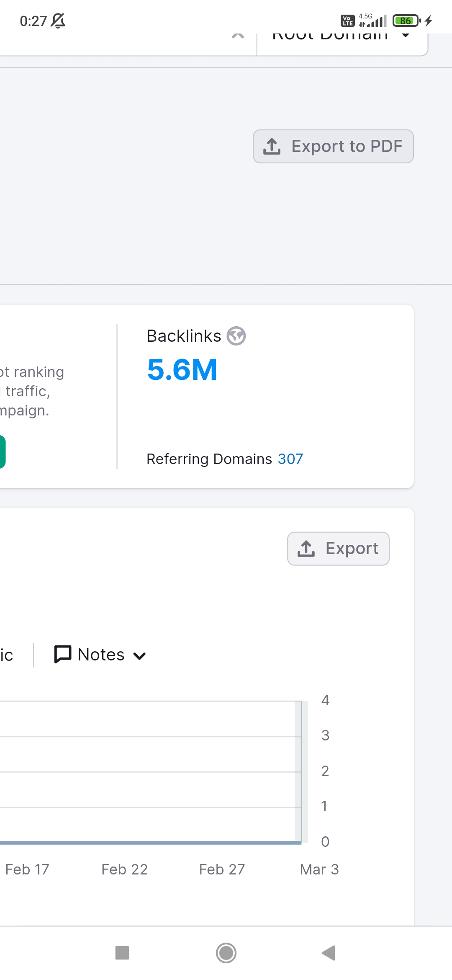
Task: Tap the Feb 27 date label
Action: [222, 869]
